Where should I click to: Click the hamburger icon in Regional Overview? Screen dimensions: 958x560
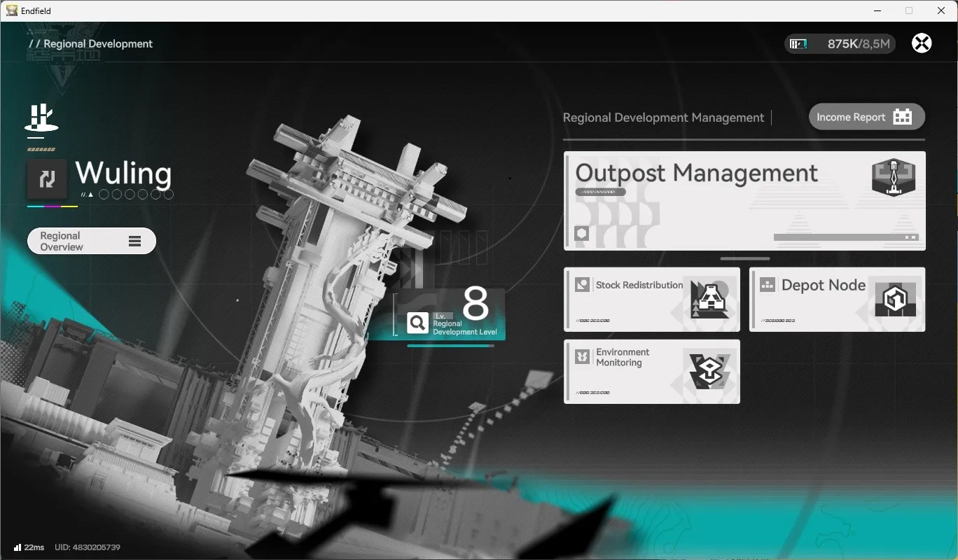(x=135, y=241)
